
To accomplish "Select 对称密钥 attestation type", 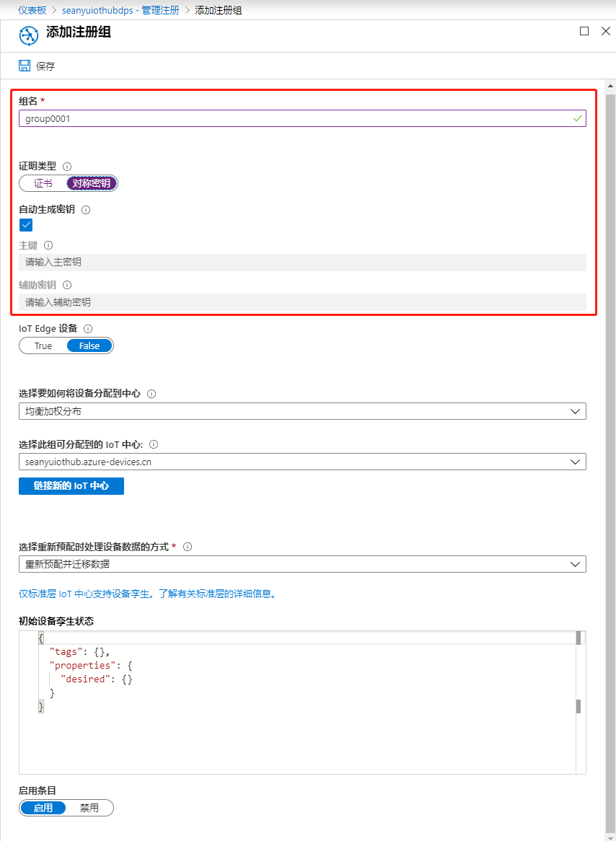I will click(x=92, y=183).
